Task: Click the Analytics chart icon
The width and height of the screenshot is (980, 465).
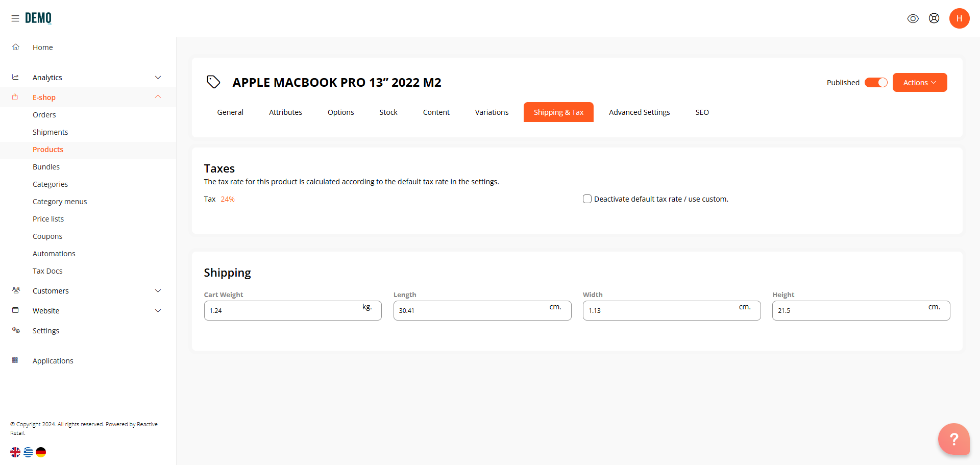Action: [x=16, y=77]
